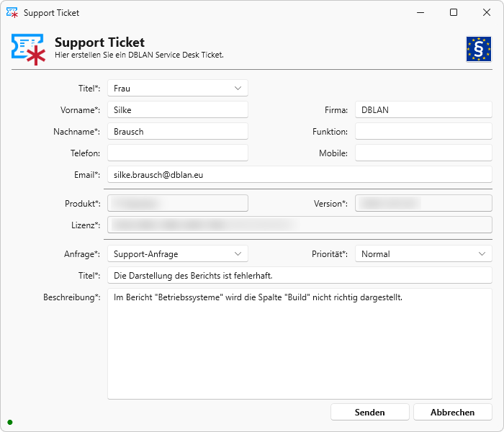The width and height of the screenshot is (504, 432).
Task: Click the 'Priorität*:' label
Action: pos(330,254)
